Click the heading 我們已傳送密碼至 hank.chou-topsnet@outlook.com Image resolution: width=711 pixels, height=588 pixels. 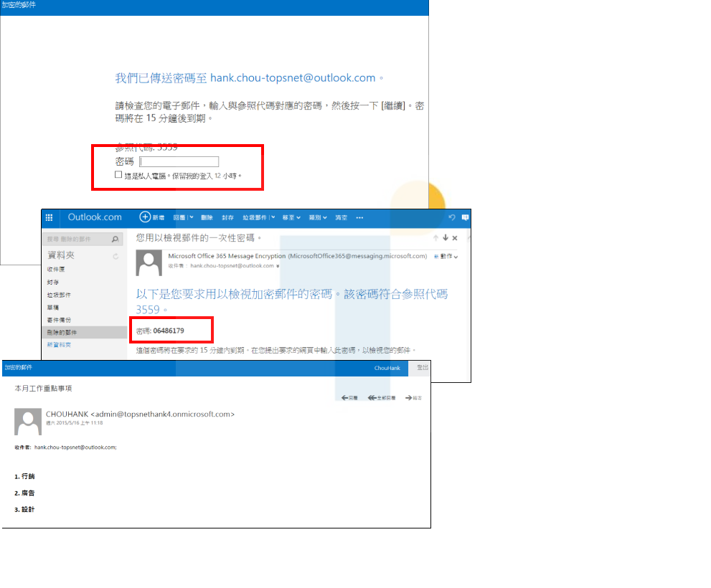[249, 78]
